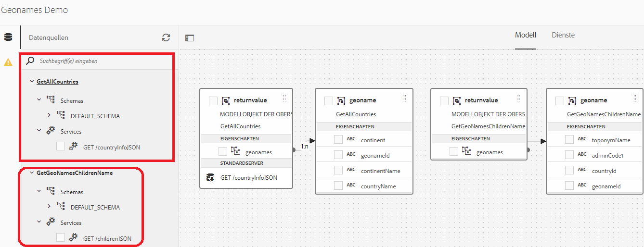Image resolution: width=644 pixels, height=247 pixels.
Task: Click Services gear icon under GetGeoNamesChildrenName
Action: tap(51, 222)
